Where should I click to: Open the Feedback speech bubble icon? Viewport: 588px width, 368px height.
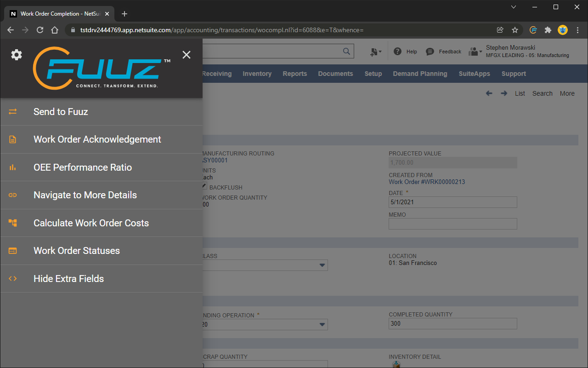click(x=429, y=51)
